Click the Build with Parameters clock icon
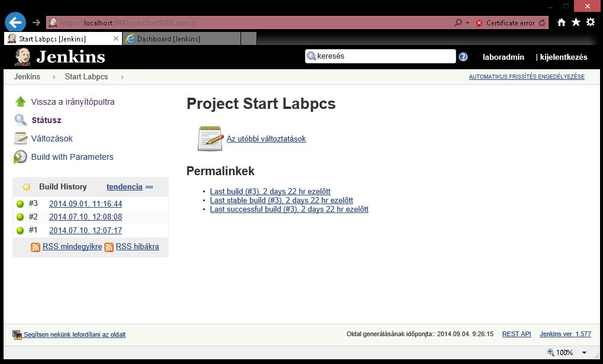 click(20, 157)
